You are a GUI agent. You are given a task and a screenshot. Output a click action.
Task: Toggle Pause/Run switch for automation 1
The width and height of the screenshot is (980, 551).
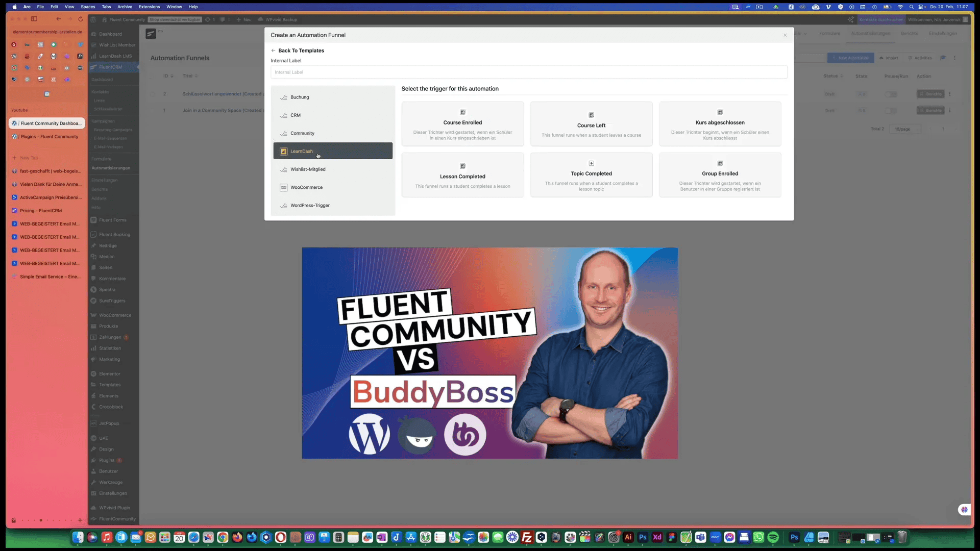[x=891, y=111]
